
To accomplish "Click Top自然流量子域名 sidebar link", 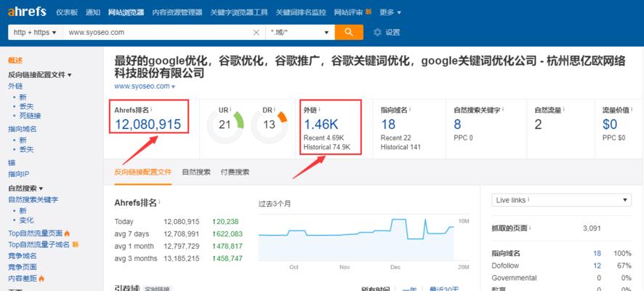I will [x=39, y=244].
